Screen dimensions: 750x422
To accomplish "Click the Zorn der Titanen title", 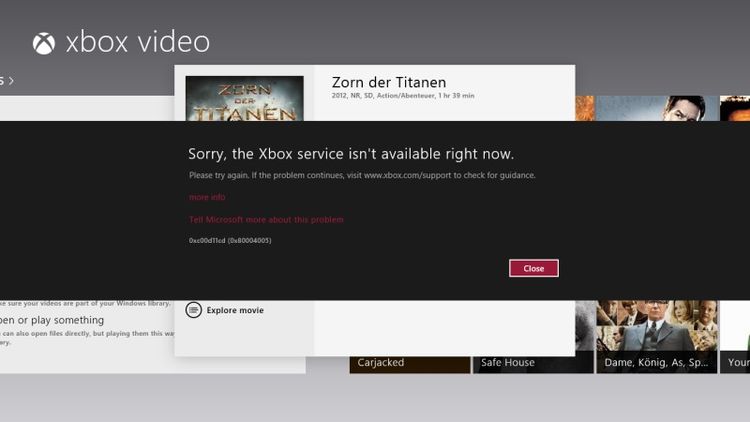I will click(389, 82).
